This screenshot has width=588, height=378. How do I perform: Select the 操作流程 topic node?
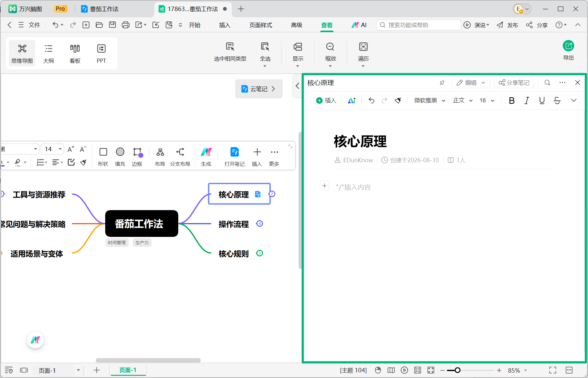pos(234,224)
